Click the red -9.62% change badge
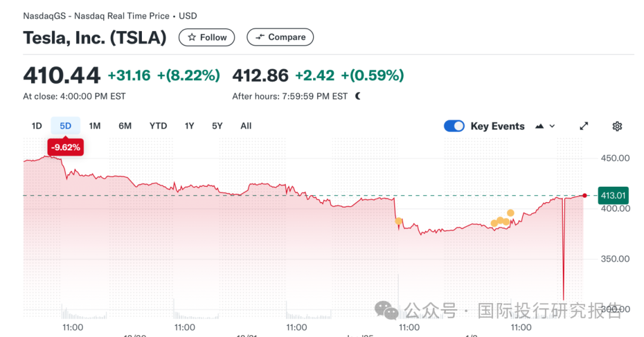Viewport: 644px width, 337px height. [66, 147]
